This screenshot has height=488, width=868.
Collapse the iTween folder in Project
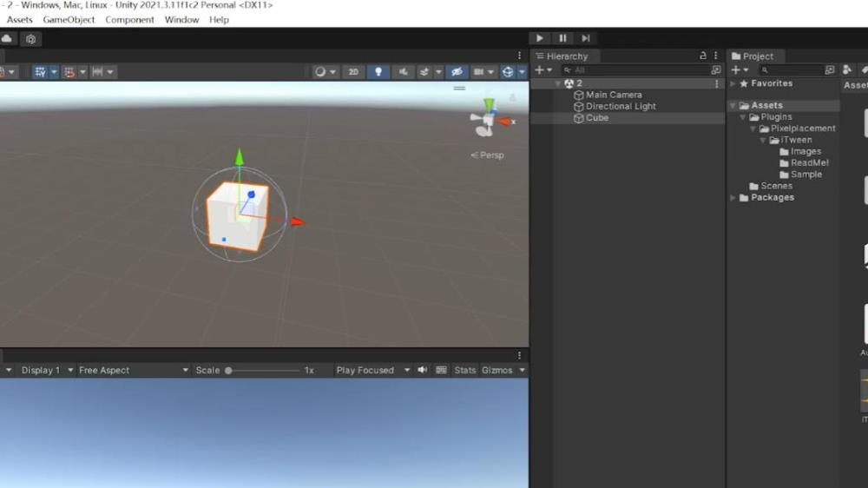click(765, 140)
